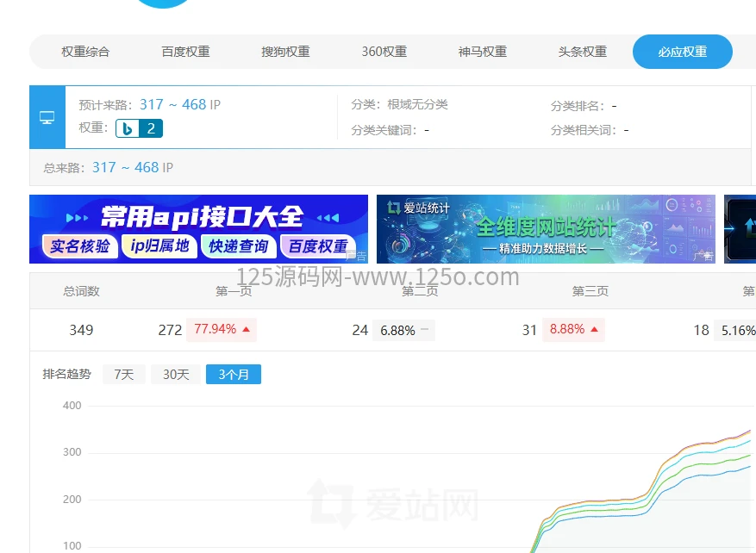Click the desktop monitor icon
Viewport: 756px width, 553px height.
pyautogui.click(x=47, y=117)
